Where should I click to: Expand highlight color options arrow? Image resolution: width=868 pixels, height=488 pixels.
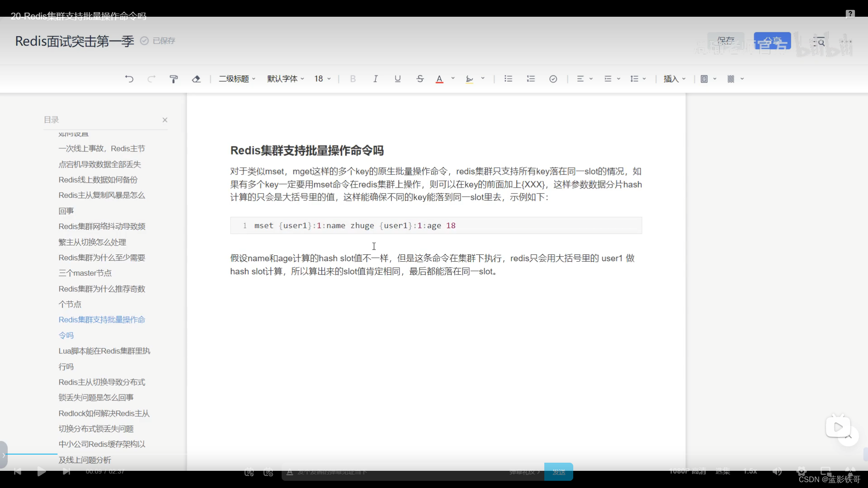tap(483, 79)
